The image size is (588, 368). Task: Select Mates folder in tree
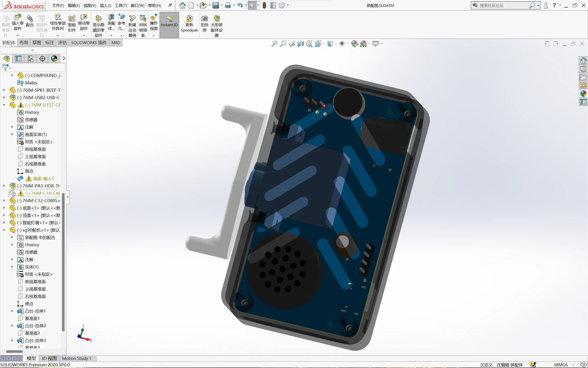(x=27, y=83)
